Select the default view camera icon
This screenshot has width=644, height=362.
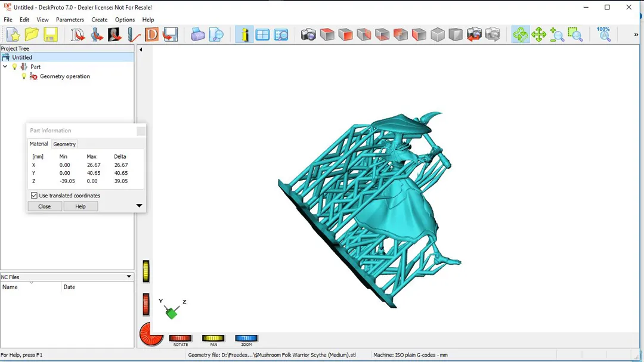[x=308, y=35]
